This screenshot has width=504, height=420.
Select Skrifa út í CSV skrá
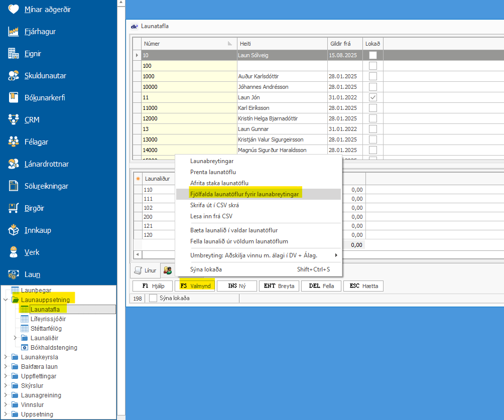click(x=214, y=205)
